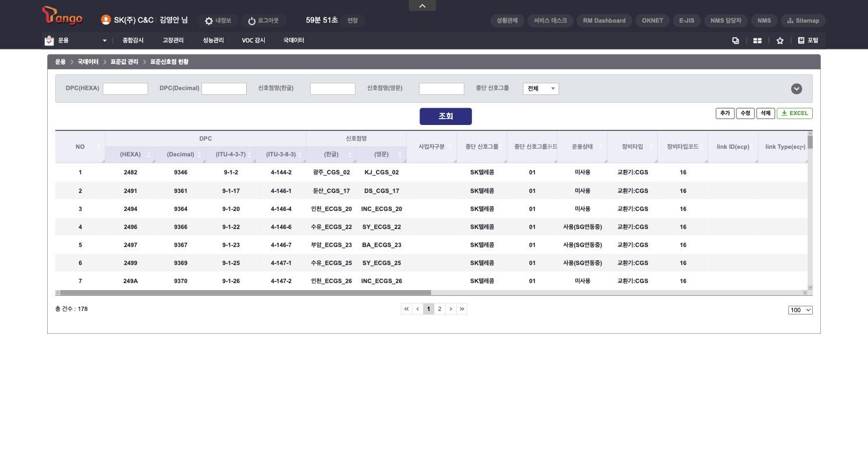Collapse the top header with the up chevron
This screenshot has height=472, width=868.
[422, 5]
